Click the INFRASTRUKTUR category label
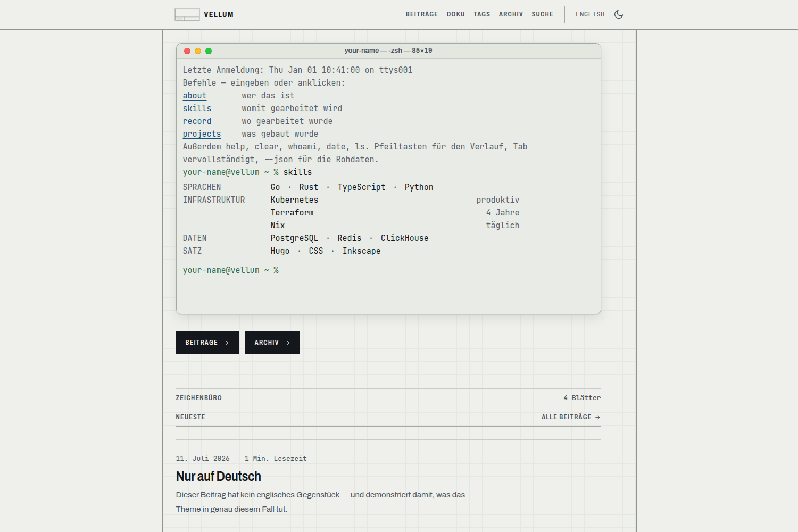 coord(214,200)
